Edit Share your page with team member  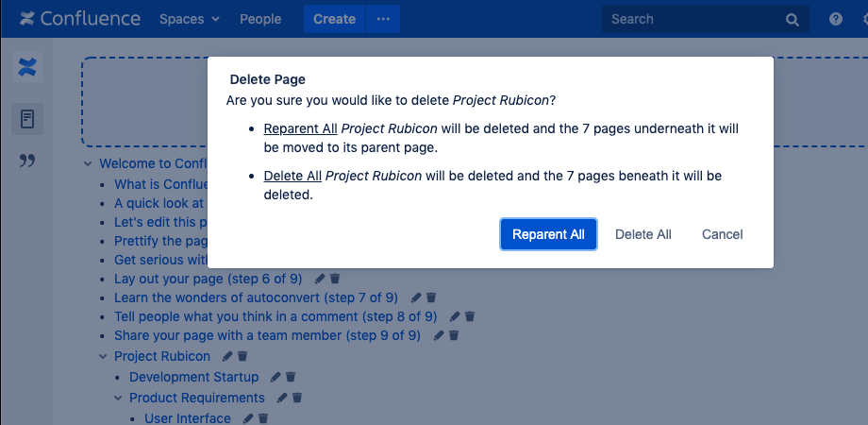coord(439,336)
